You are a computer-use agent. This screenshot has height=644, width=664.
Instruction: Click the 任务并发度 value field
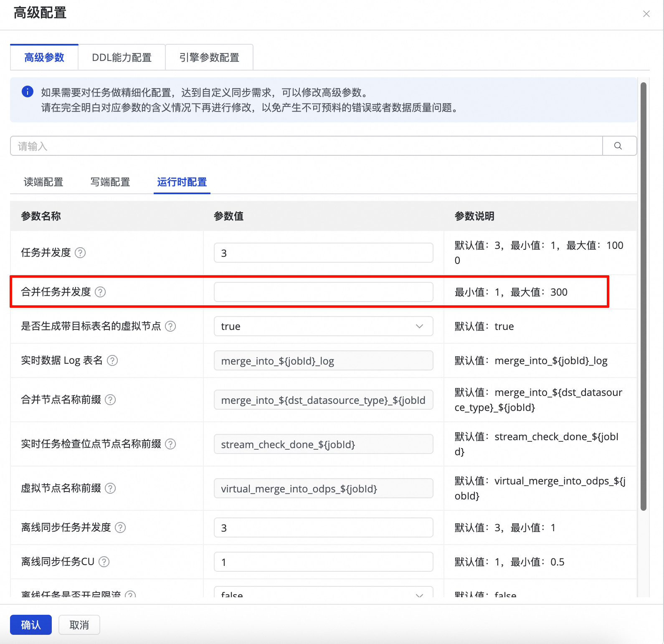click(323, 253)
